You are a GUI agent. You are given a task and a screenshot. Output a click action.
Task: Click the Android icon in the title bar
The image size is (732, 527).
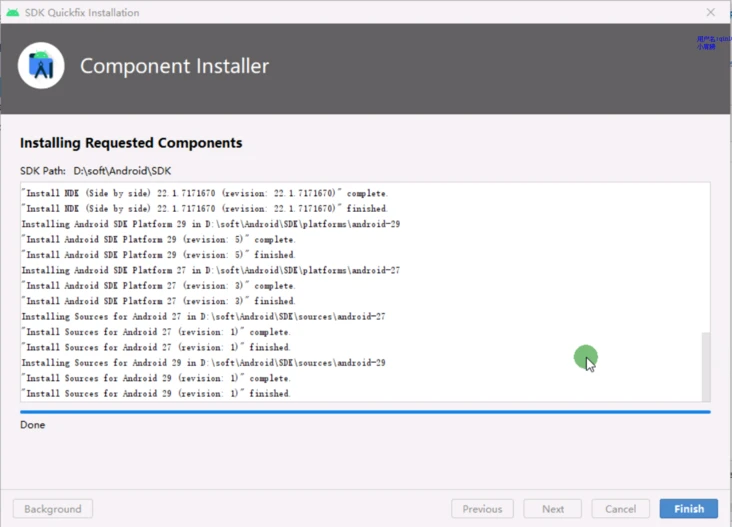[13, 12]
